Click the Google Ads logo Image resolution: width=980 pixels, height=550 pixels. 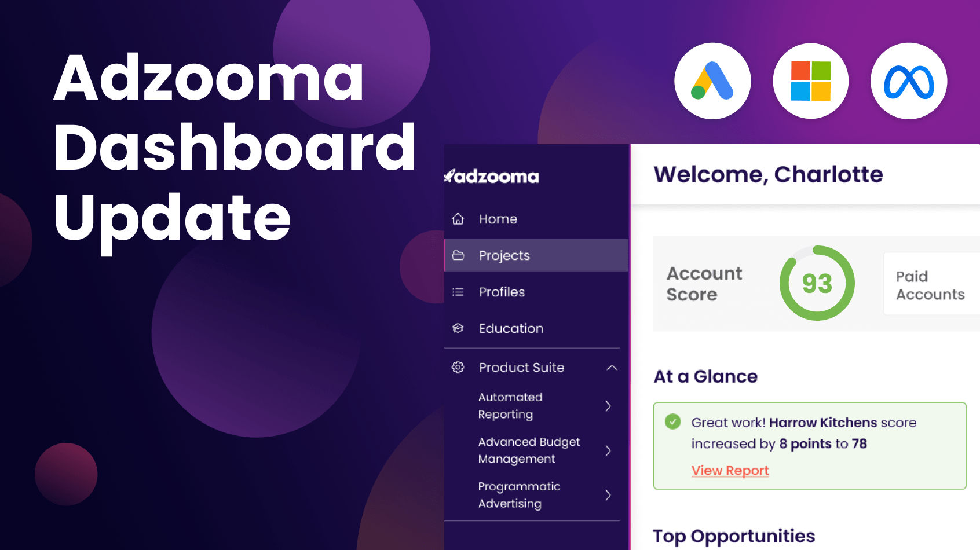[712, 81]
